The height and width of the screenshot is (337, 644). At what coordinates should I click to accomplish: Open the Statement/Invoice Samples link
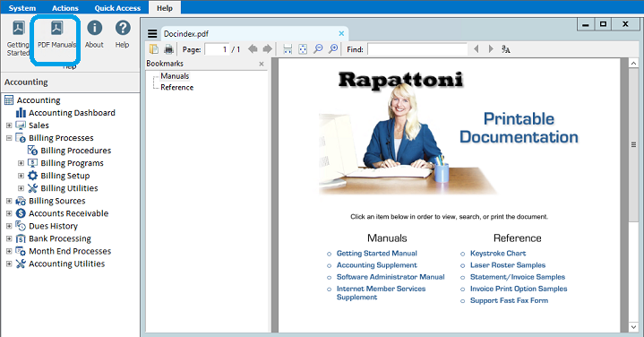pyautogui.click(x=518, y=277)
